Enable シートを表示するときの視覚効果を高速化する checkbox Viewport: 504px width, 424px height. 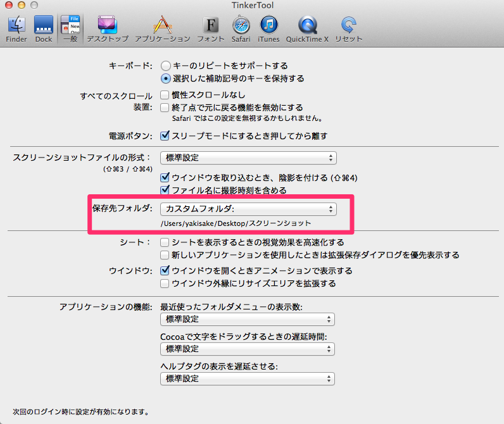165,242
